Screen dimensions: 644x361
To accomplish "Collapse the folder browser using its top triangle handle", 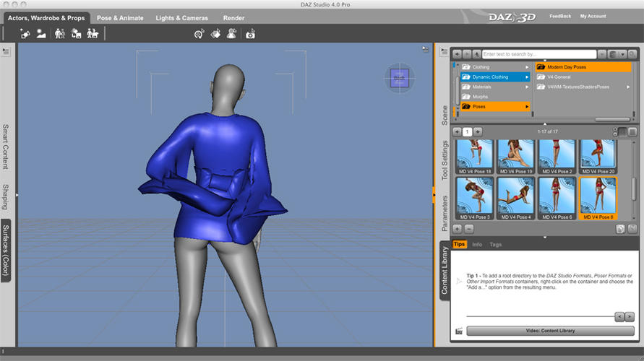I will pyautogui.click(x=545, y=61).
